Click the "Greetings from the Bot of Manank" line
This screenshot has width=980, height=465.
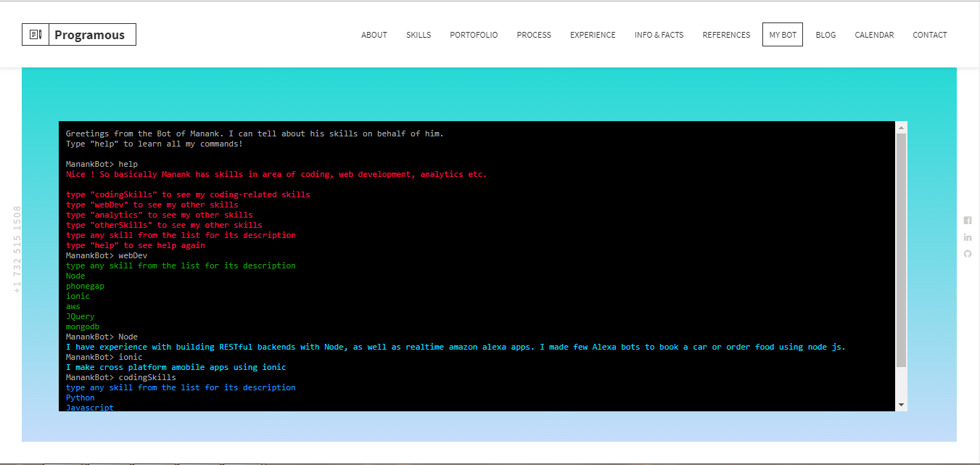click(255, 133)
